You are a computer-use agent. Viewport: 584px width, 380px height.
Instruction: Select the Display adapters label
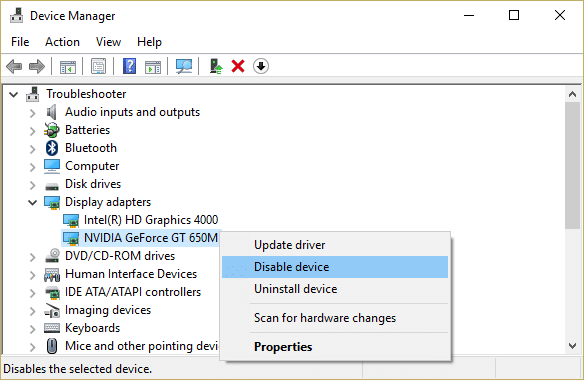coord(108,202)
